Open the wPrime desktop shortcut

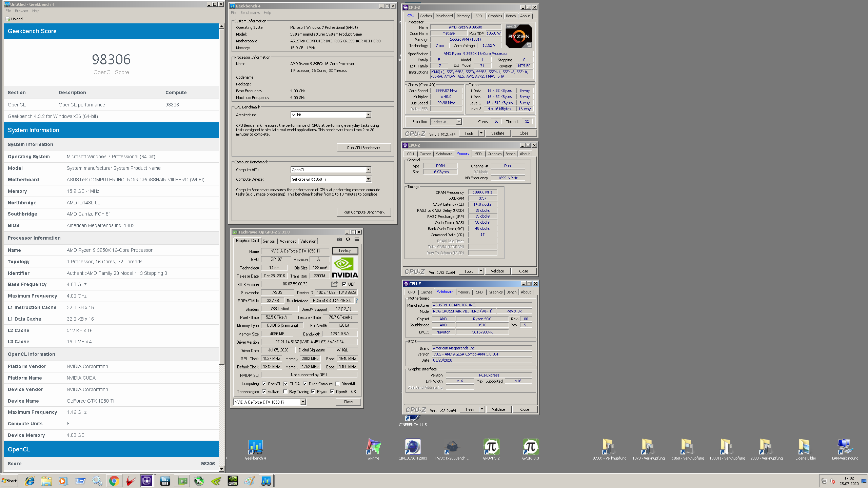point(373,450)
